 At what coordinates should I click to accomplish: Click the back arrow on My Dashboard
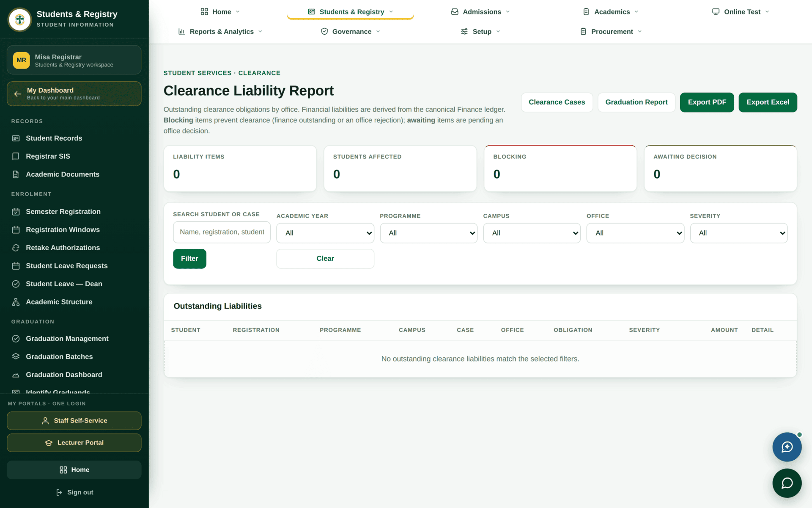(x=17, y=94)
